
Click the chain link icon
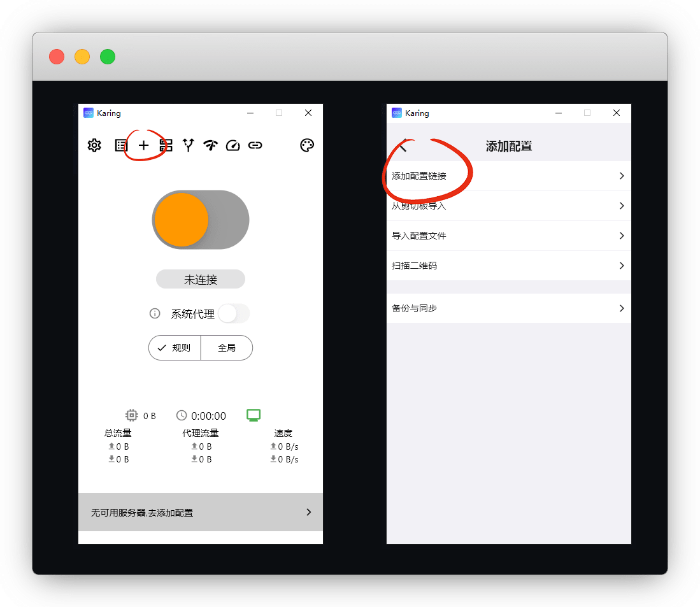point(255,145)
